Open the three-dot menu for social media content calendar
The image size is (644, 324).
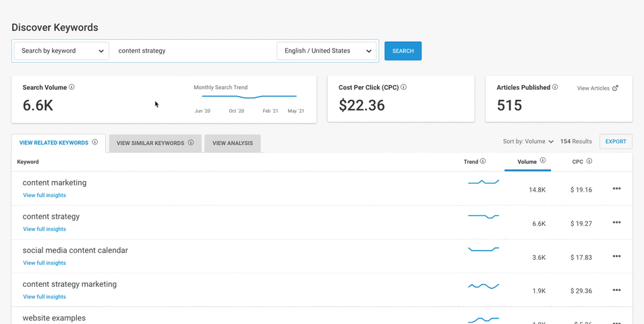[616, 256]
